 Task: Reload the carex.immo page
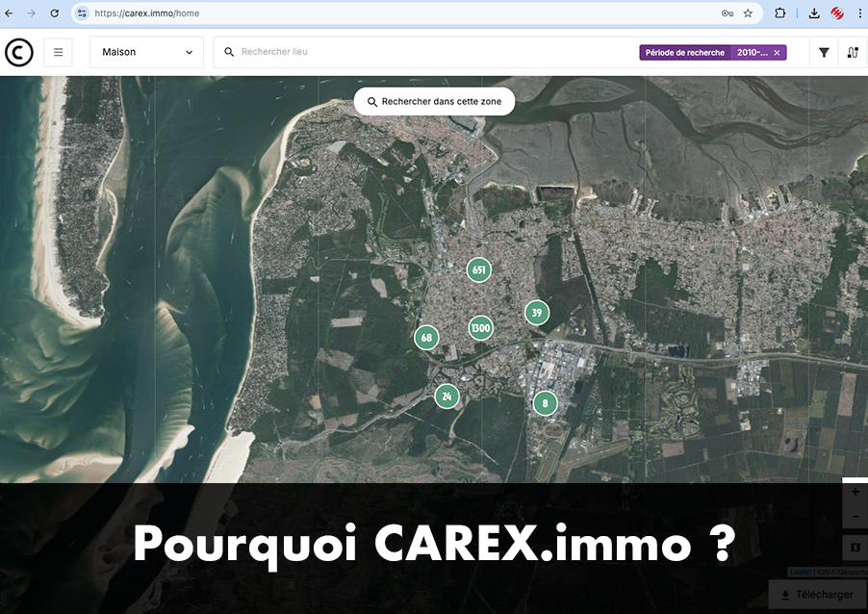[54, 13]
